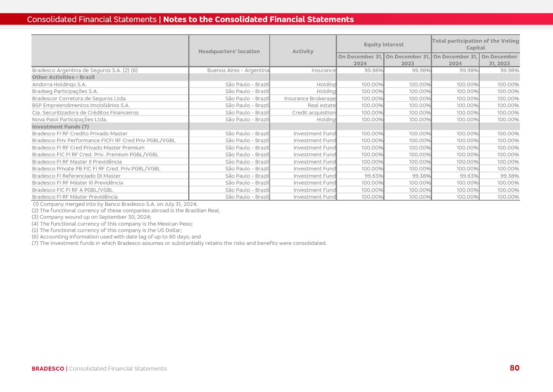The image size is (553, 392).
Task: Click the 'Equity interest' column group header
Action: point(383,44)
